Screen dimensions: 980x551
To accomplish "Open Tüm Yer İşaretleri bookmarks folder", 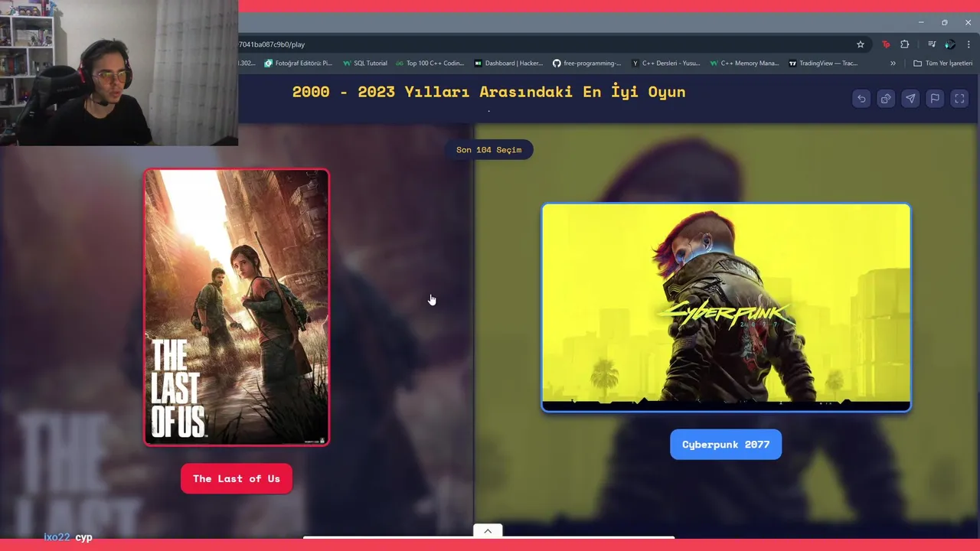I will (x=942, y=64).
